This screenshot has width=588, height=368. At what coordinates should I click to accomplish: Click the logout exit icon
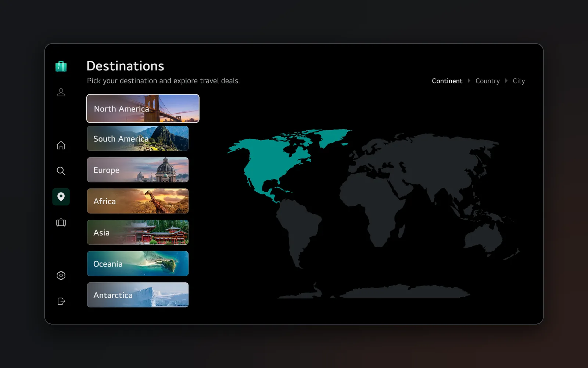tap(61, 301)
